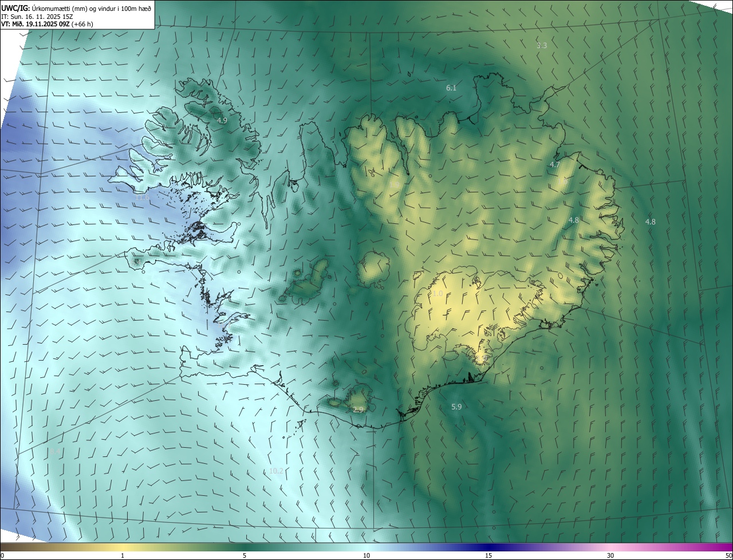Click the 10.2 precipitation value label

click(276, 471)
